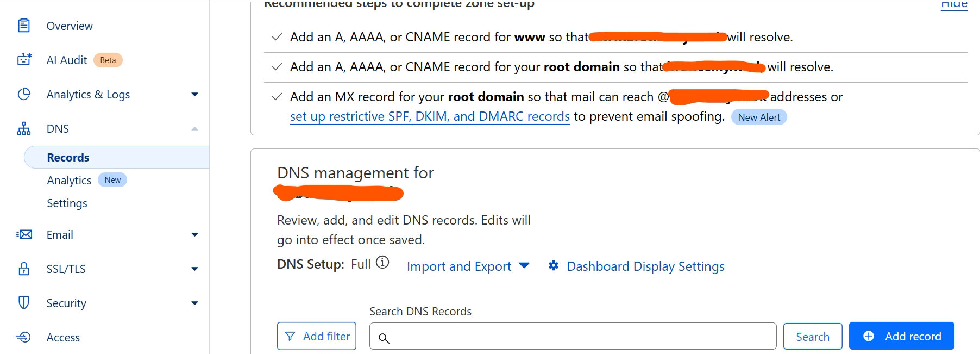
Task: Click the Access arrow icon
Action: tap(24, 337)
